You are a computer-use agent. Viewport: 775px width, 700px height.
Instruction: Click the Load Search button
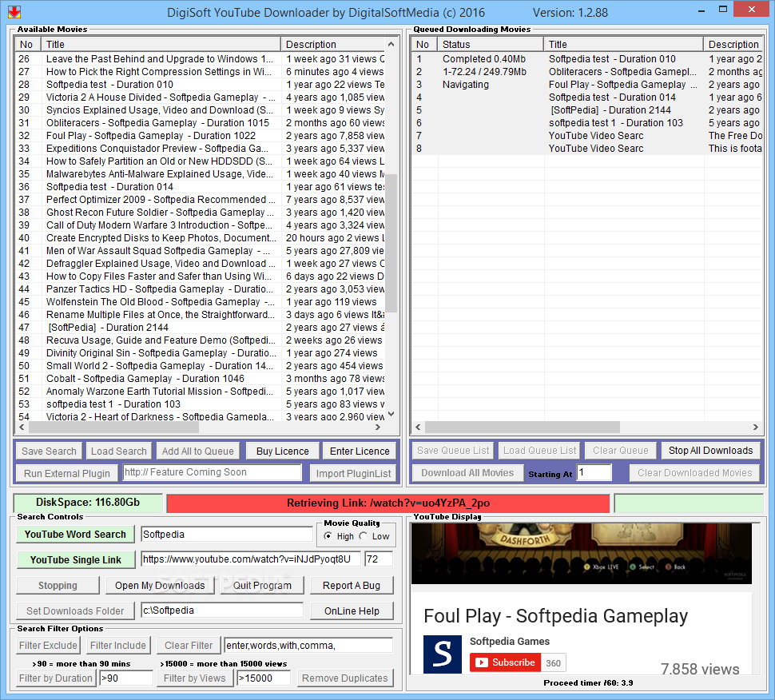(118, 451)
